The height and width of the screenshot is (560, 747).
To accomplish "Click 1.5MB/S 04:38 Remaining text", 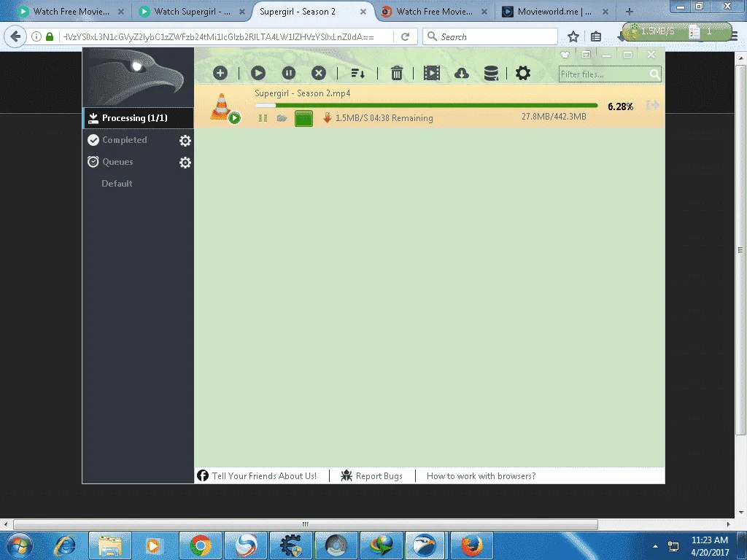I will [384, 118].
